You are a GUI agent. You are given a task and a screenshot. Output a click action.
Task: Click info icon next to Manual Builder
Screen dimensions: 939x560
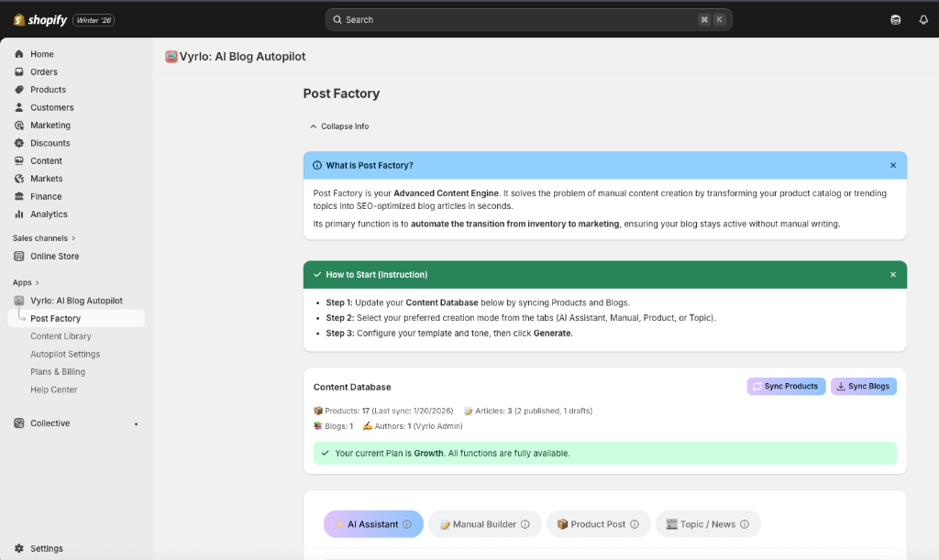pos(525,524)
